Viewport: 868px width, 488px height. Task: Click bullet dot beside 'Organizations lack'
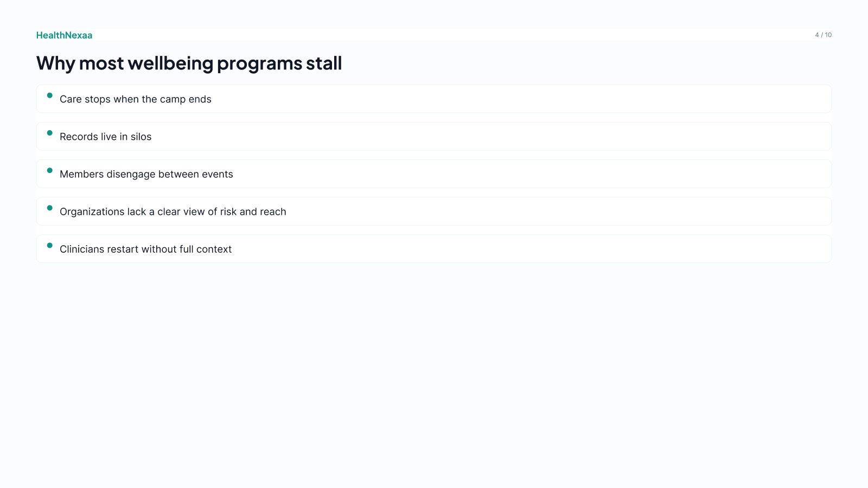click(x=50, y=208)
